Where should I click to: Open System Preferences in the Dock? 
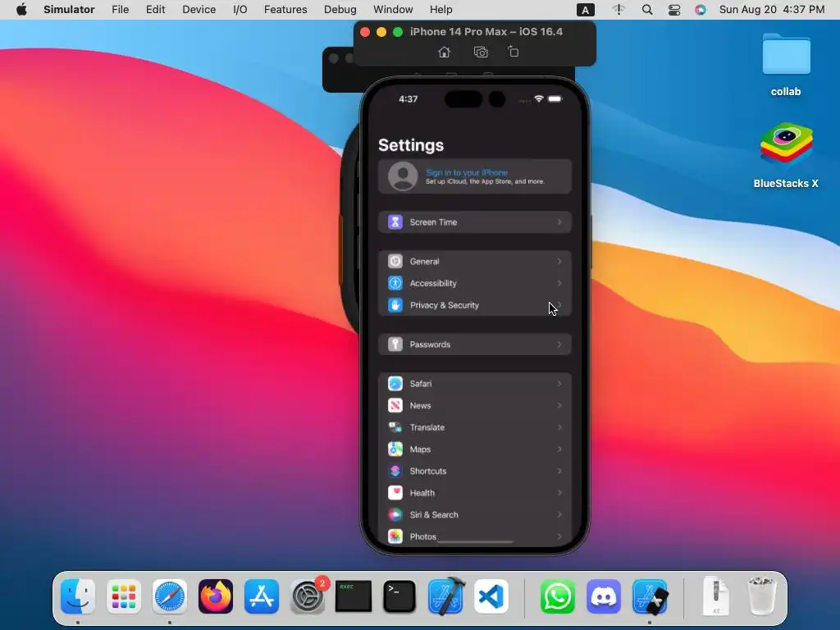[308, 596]
